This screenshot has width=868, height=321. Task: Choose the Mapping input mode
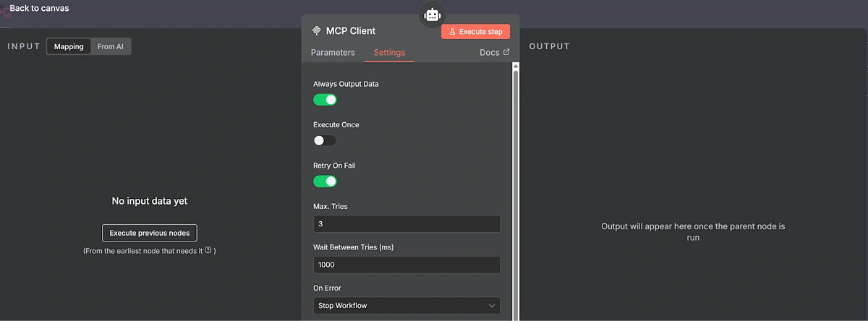coord(69,46)
